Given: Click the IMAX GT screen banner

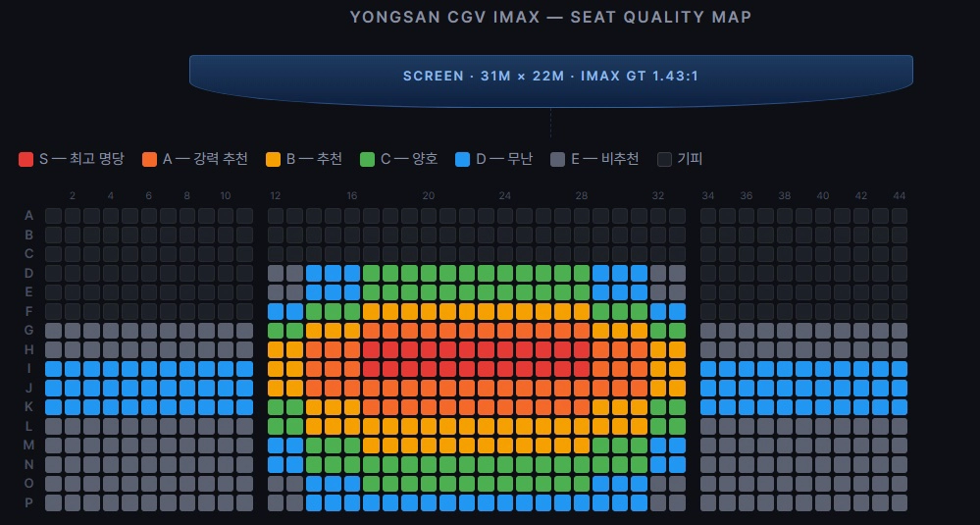Looking at the screenshot, I should tap(550, 81).
